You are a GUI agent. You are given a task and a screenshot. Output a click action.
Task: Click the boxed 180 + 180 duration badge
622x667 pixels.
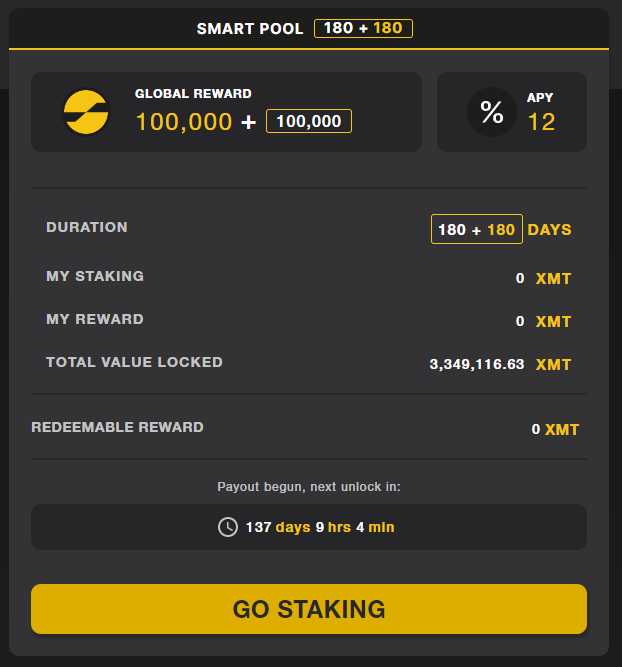point(476,229)
